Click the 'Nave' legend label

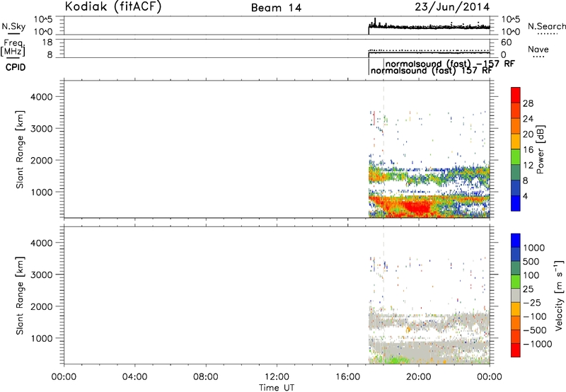click(538, 50)
